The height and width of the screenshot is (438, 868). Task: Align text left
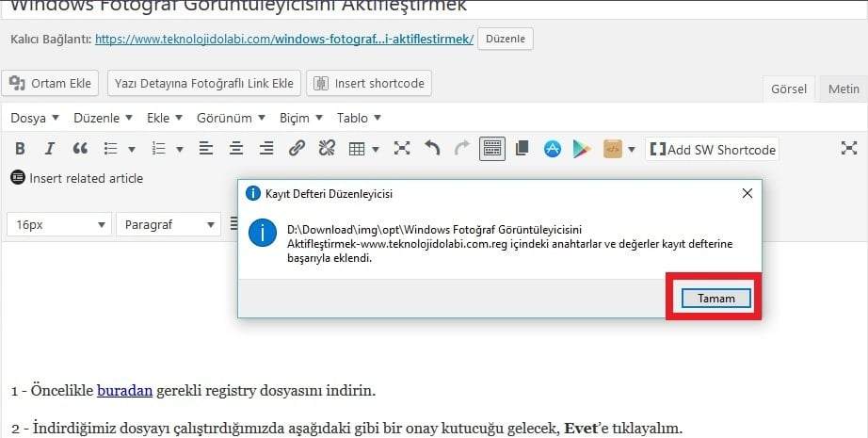[206, 149]
